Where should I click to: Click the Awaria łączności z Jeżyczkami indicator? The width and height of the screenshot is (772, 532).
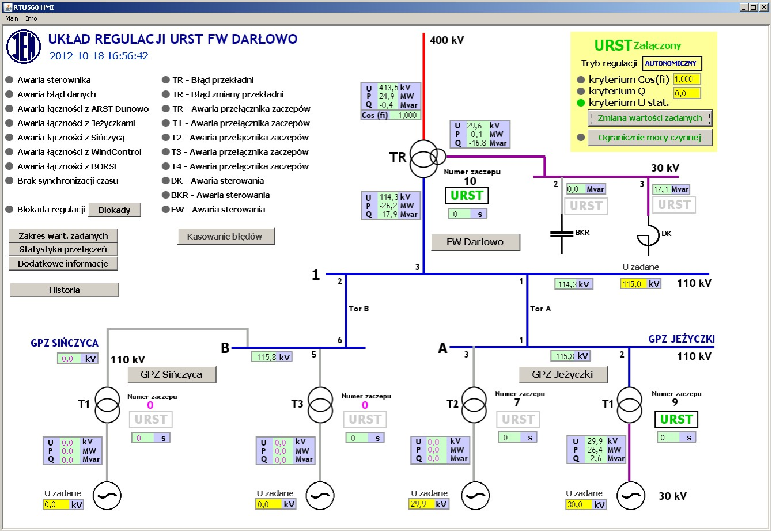pos(9,123)
